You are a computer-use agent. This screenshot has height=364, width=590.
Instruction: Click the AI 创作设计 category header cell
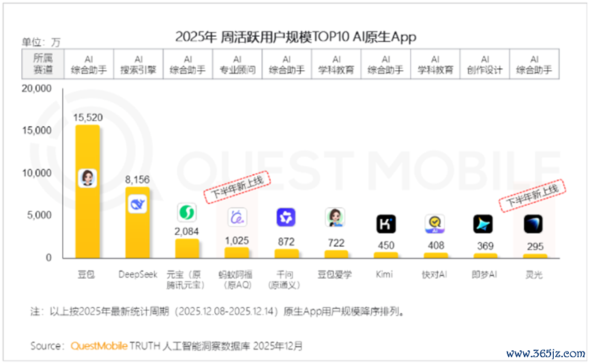click(485, 65)
